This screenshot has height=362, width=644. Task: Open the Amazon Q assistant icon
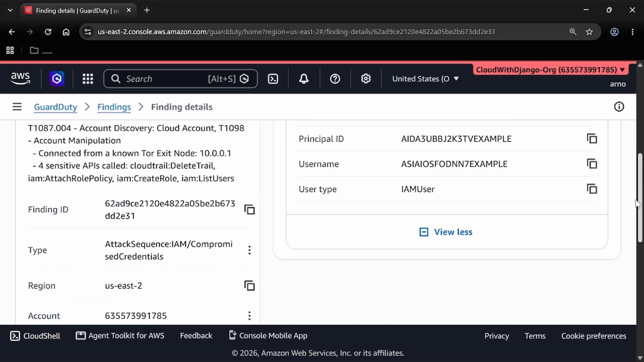coord(57,79)
